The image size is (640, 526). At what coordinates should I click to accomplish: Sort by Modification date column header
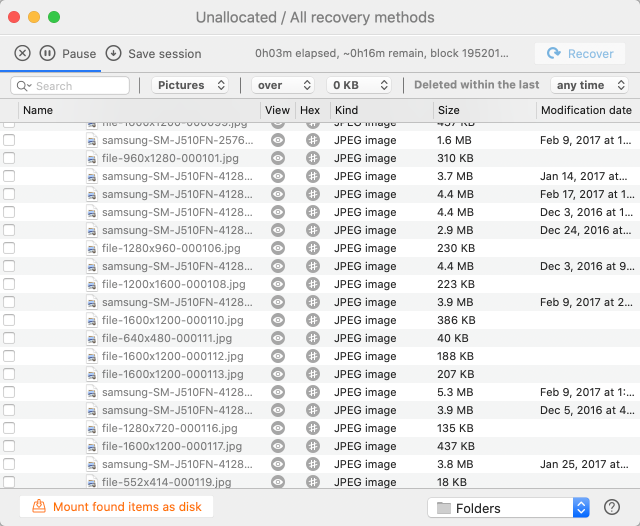click(587, 110)
